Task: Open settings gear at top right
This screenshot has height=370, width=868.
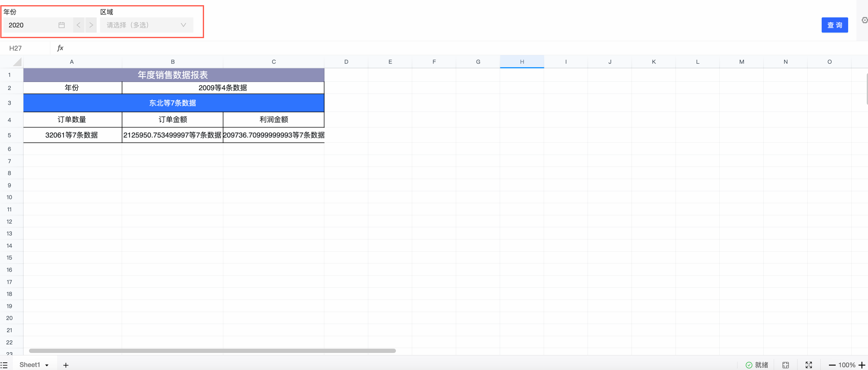Action: coord(864,20)
